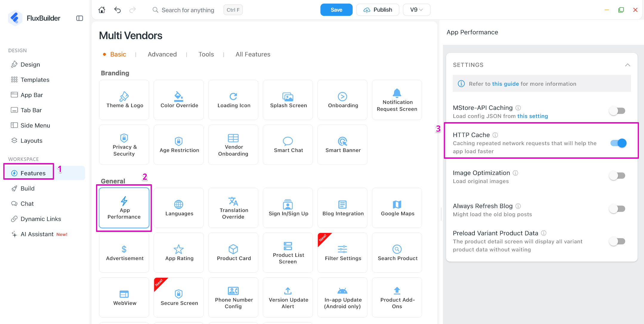Open the Advertisement feature
The image size is (644, 324).
pos(124,253)
